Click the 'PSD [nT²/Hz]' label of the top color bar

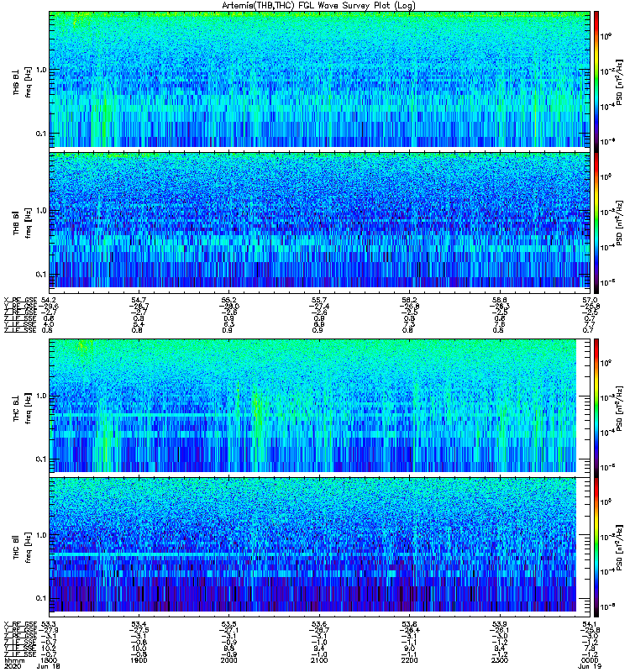tap(619, 82)
